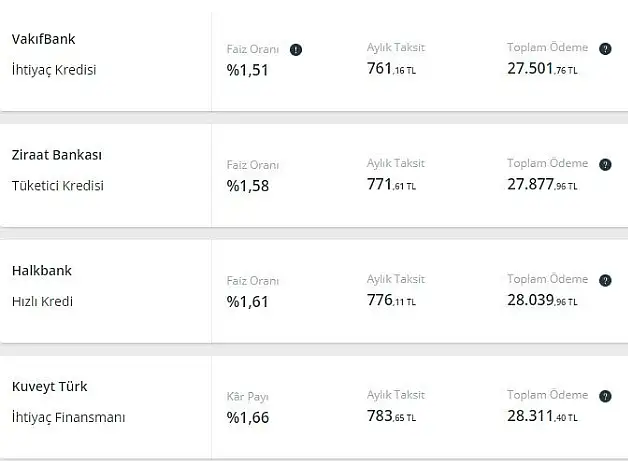
Task: Click the Tüketici Kredisi product label
Action: 58,185
